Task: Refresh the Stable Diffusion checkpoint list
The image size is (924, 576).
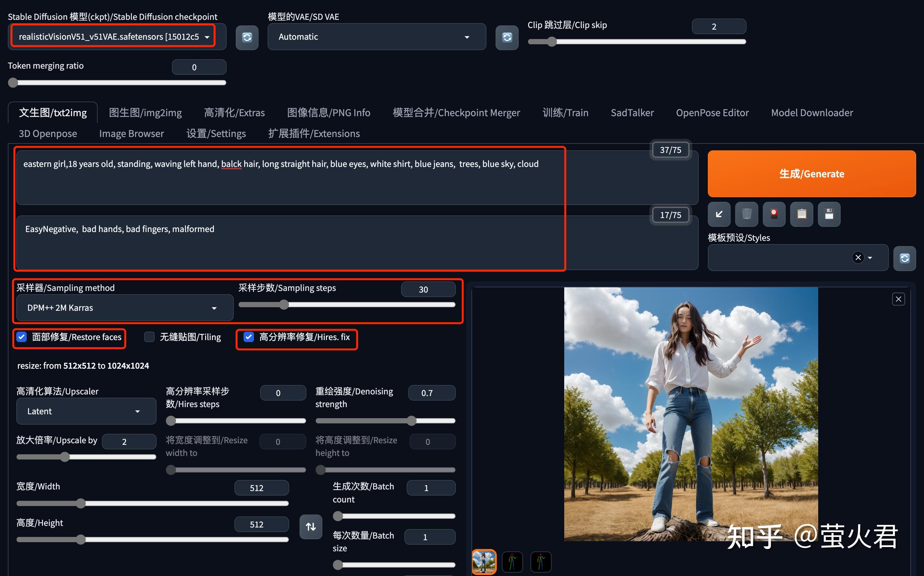Action: coord(247,37)
